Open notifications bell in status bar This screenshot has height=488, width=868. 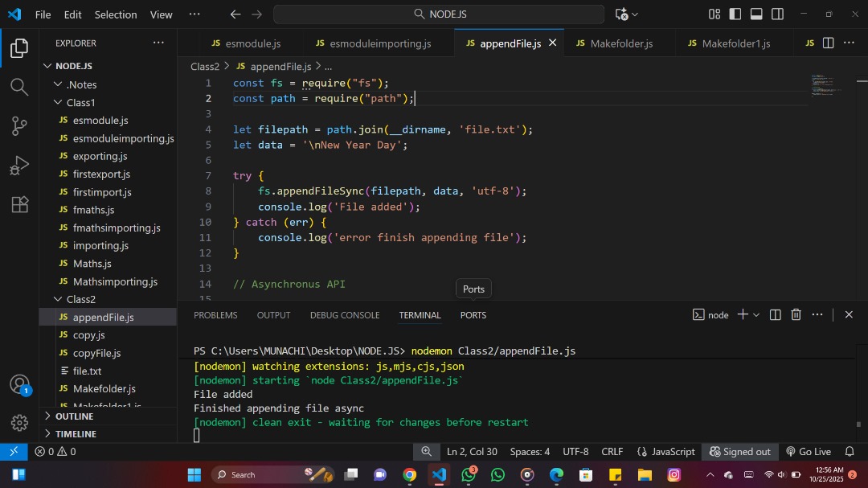coord(850,452)
